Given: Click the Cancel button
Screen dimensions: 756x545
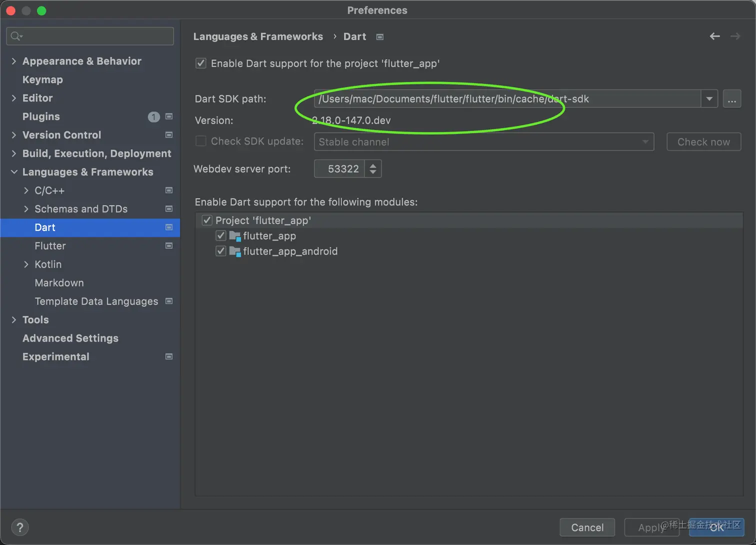Looking at the screenshot, I should 587,527.
